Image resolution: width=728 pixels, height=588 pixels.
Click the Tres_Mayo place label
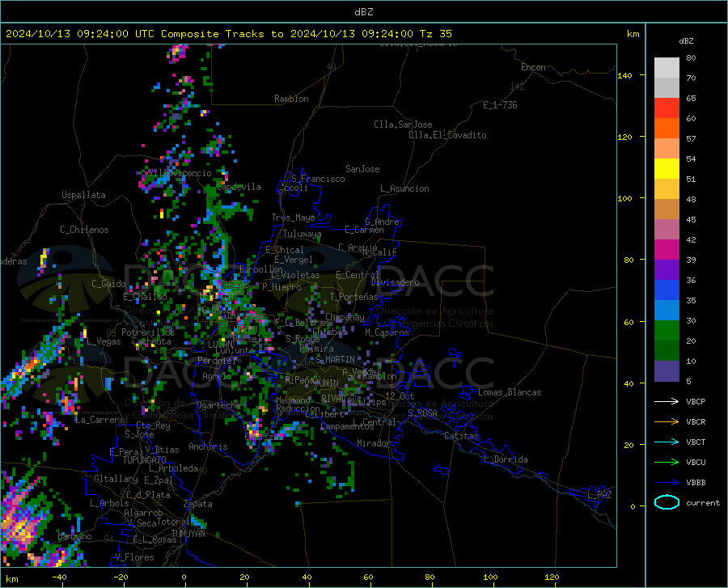coord(293,218)
